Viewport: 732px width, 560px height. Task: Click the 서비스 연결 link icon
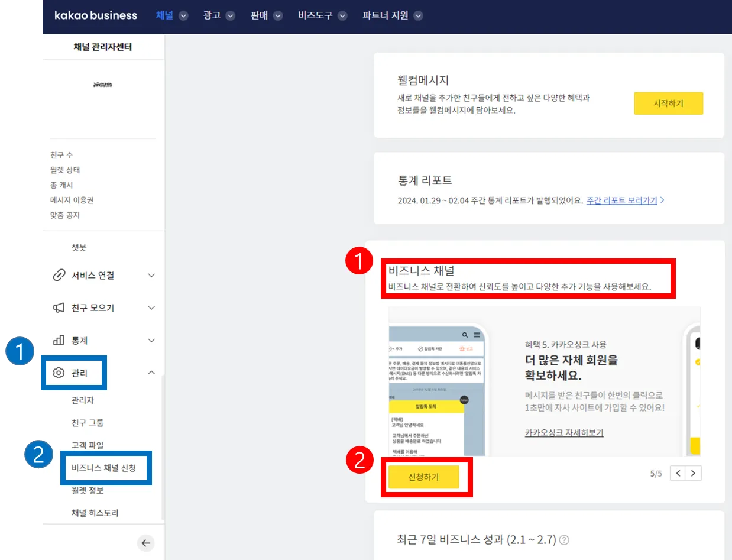click(x=59, y=275)
